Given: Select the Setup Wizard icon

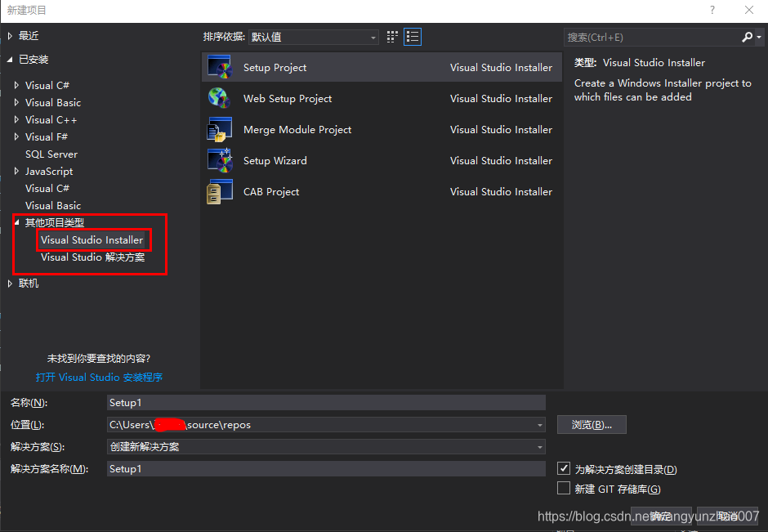Looking at the screenshot, I should coord(220,160).
